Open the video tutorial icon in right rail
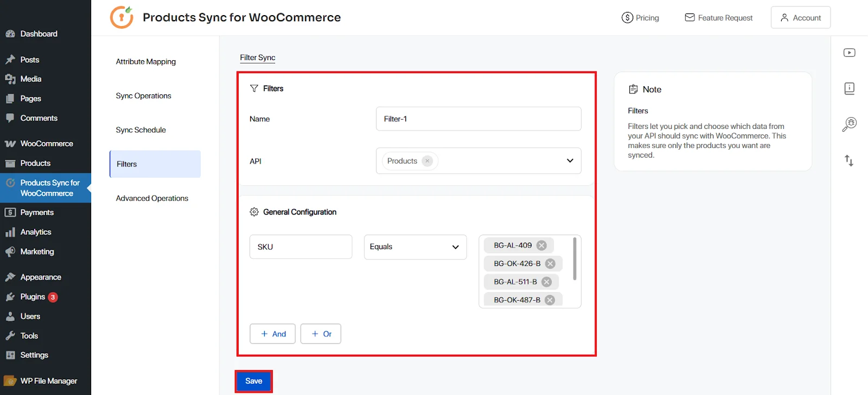 tap(849, 53)
